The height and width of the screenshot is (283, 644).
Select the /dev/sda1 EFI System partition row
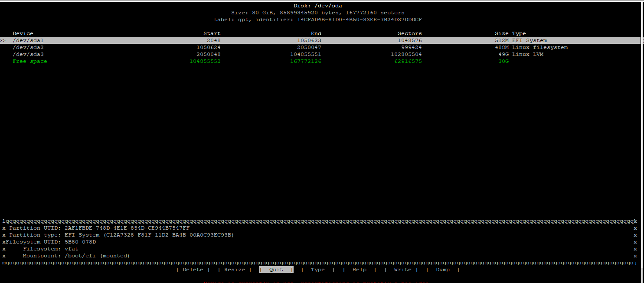coord(29,40)
